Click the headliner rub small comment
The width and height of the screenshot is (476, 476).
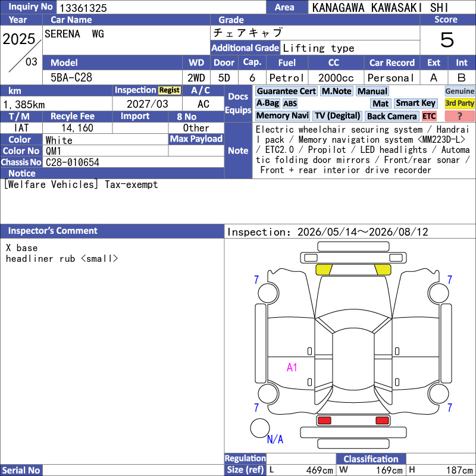[x=62, y=259]
